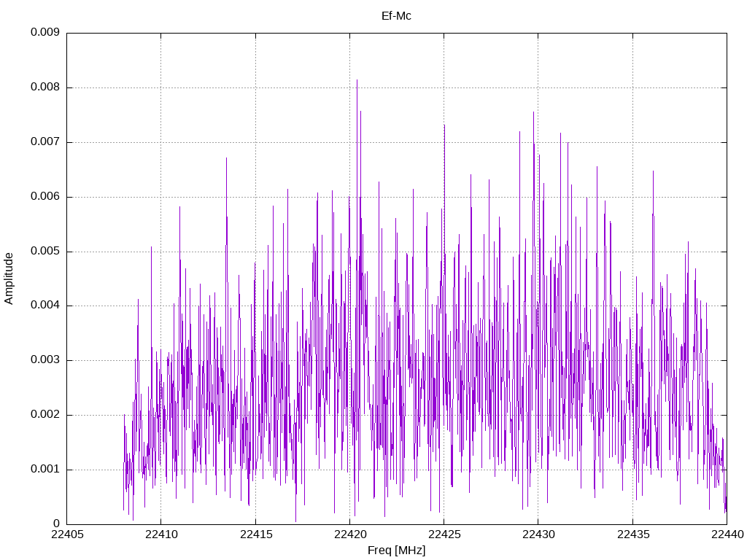Click the y-axis tick label 0.009
The height and width of the screenshot is (560, 747).
tap(45, 32)
